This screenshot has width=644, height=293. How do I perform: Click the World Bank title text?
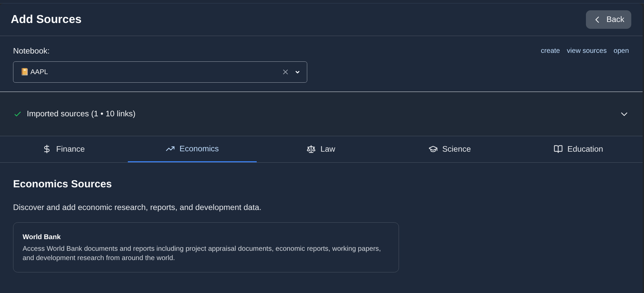pyautogui.click(x=42, y=237)
